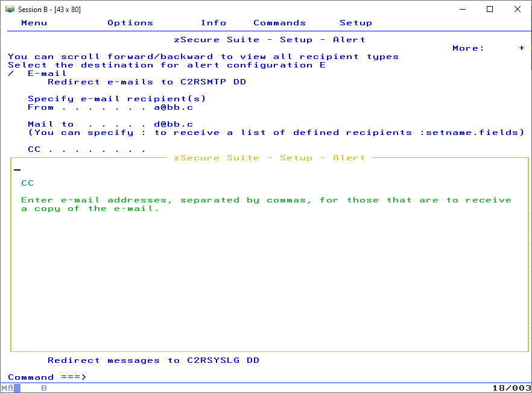Click the Command ===> input line
532x393 pixels.
pyautogui.click(x=305, y=377)
